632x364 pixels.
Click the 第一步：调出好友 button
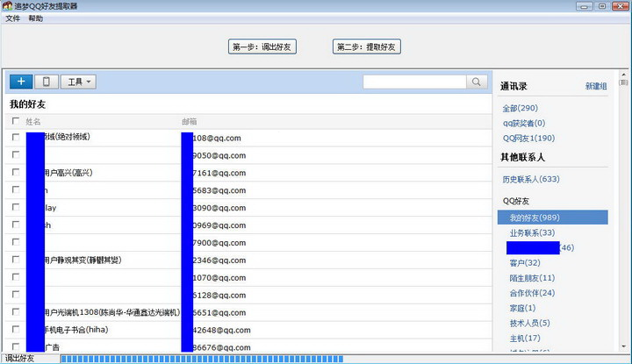tap(262, 46)
